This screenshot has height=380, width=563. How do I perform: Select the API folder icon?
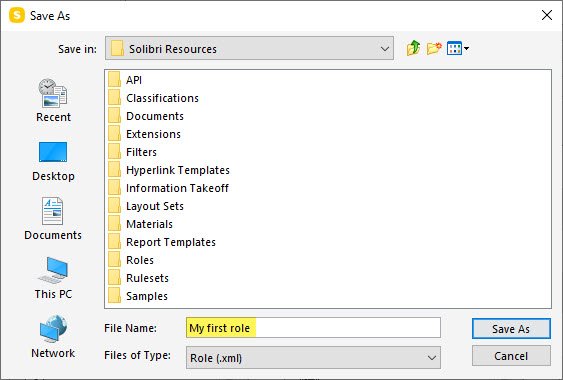click(115, 79)
